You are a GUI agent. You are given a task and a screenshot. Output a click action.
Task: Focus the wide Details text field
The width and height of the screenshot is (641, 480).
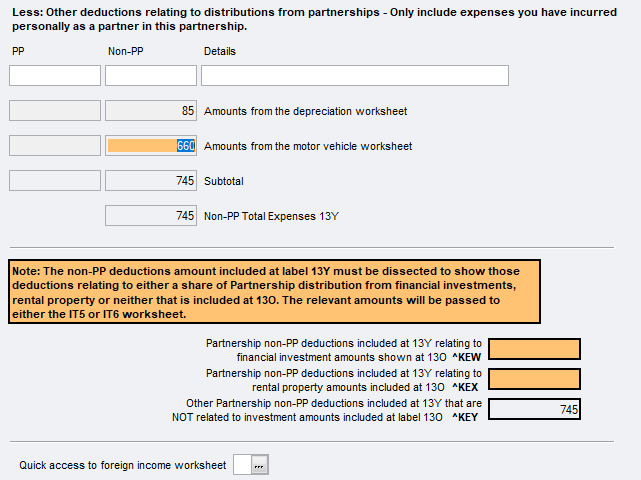click(x=354, y=76)
